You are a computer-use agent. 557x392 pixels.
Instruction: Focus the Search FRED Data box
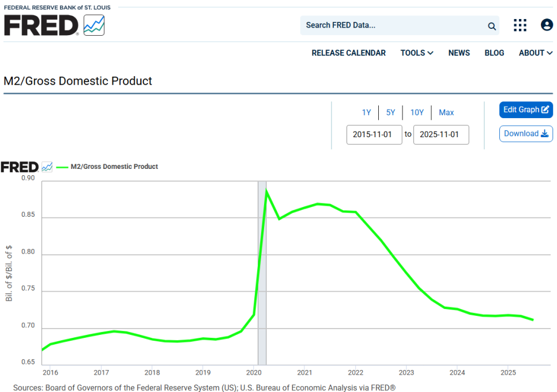click(392, 25)
